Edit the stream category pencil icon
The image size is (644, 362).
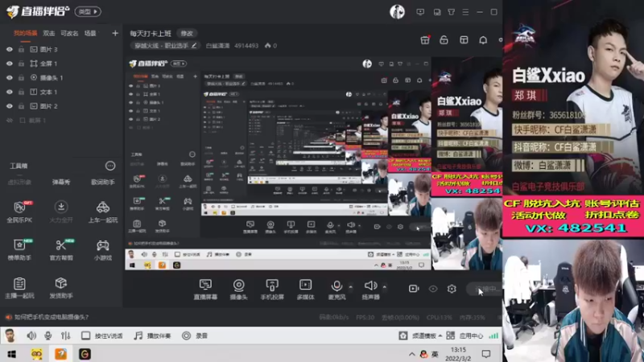click(194, 46)
